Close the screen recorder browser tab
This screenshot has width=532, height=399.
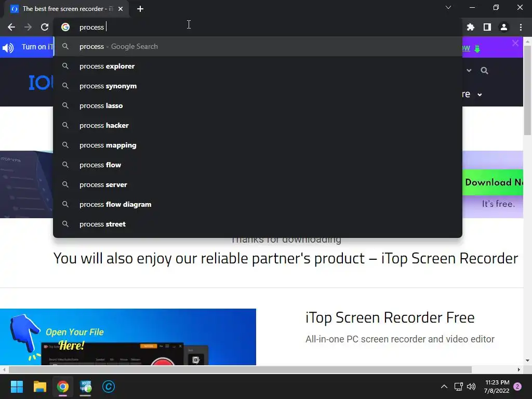121,9
